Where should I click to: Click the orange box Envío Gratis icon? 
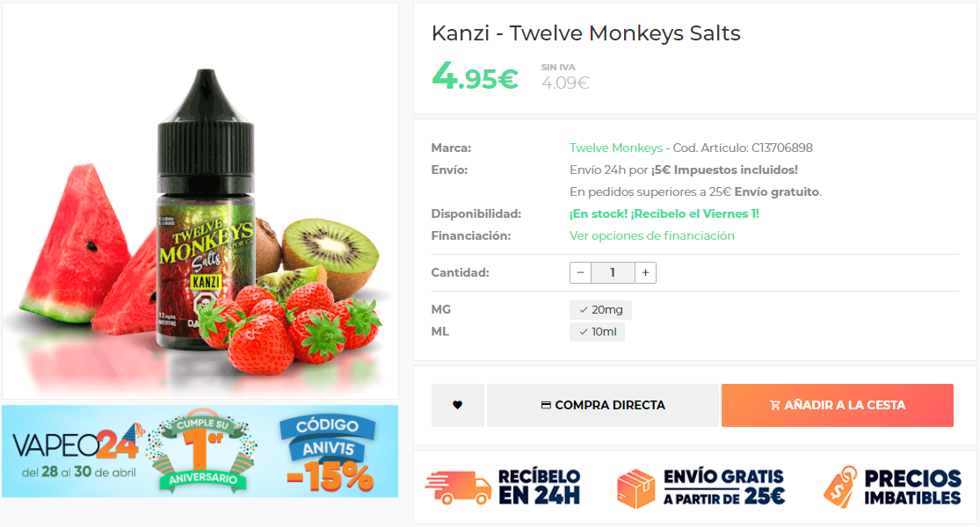[635, 488]
